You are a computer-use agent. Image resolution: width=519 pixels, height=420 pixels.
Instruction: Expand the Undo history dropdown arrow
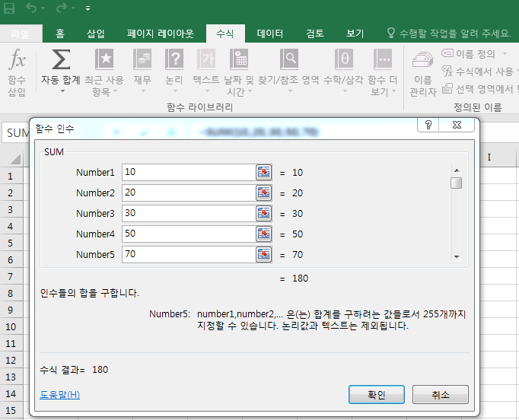pyautogui.click(x=43, y=8)
